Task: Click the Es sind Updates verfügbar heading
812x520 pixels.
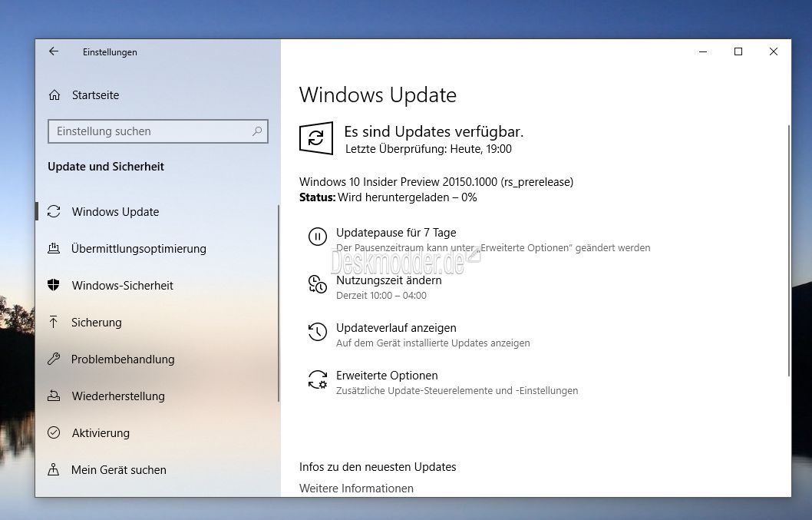Action: (434, 131)
